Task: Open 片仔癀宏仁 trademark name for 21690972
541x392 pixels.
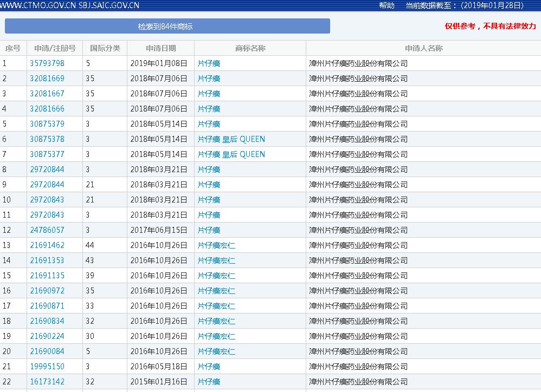Action: [x=217, y=291]
